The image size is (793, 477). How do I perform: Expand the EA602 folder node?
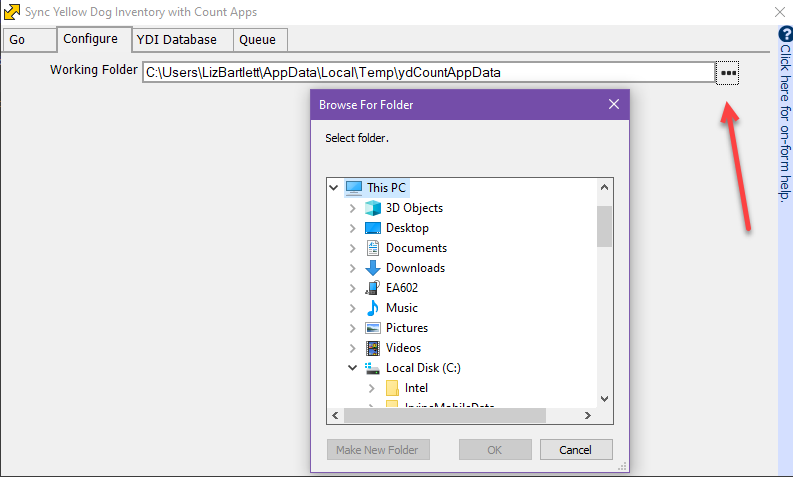pyautogui.click(x=352, y=288)
